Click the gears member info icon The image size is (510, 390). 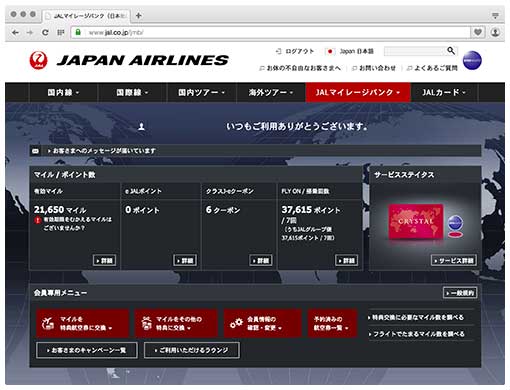coord(236,323)
